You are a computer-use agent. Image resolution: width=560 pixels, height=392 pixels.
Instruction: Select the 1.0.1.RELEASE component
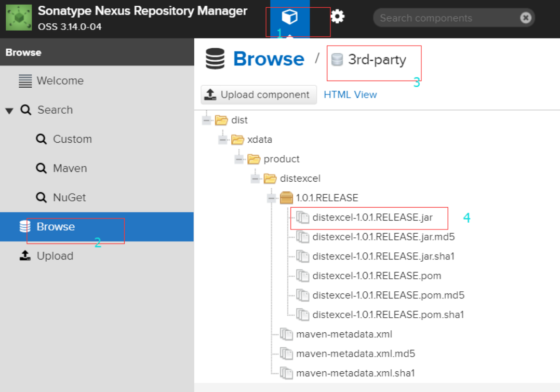pos(327,198)
